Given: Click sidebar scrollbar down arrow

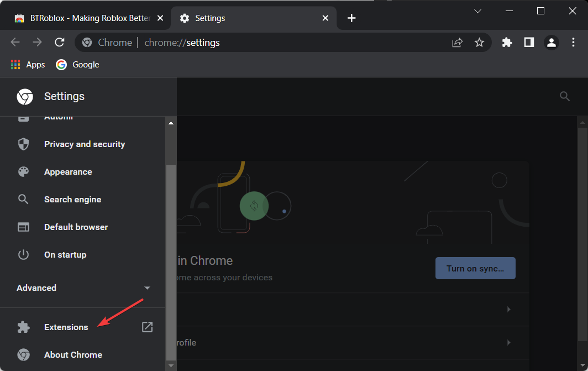Looking at the screenshot, I should click(x=171, y=365).
